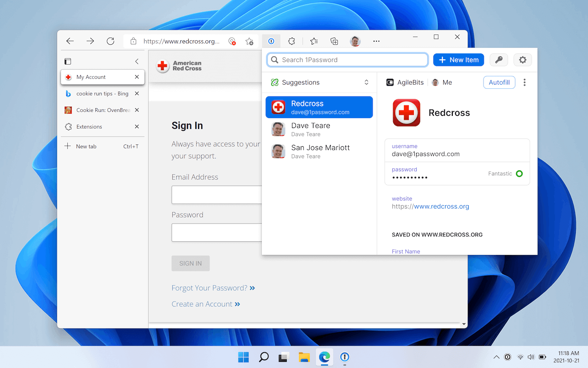Click the Autofill button
588x368 pixels.
pyautogui.click(x=499, y=82)
